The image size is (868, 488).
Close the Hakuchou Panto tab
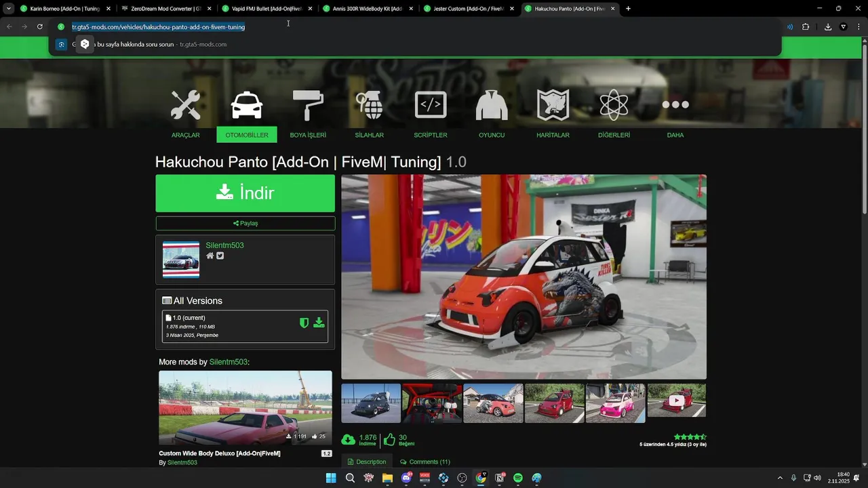pos(613,9)
